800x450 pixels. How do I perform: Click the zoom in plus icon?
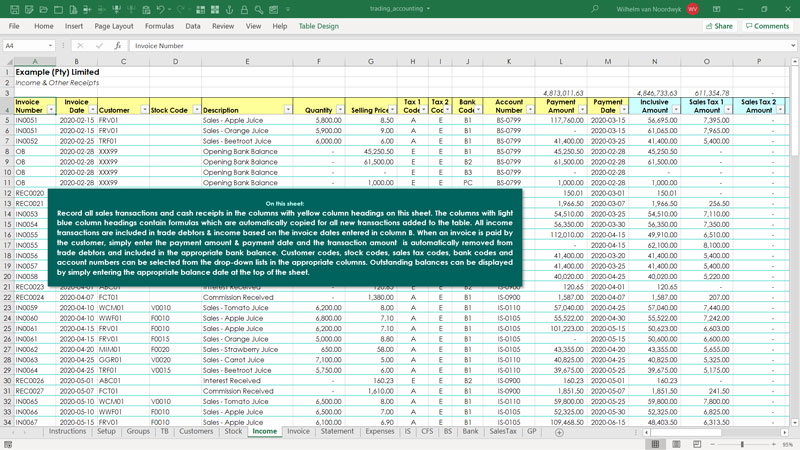[774, 444]
